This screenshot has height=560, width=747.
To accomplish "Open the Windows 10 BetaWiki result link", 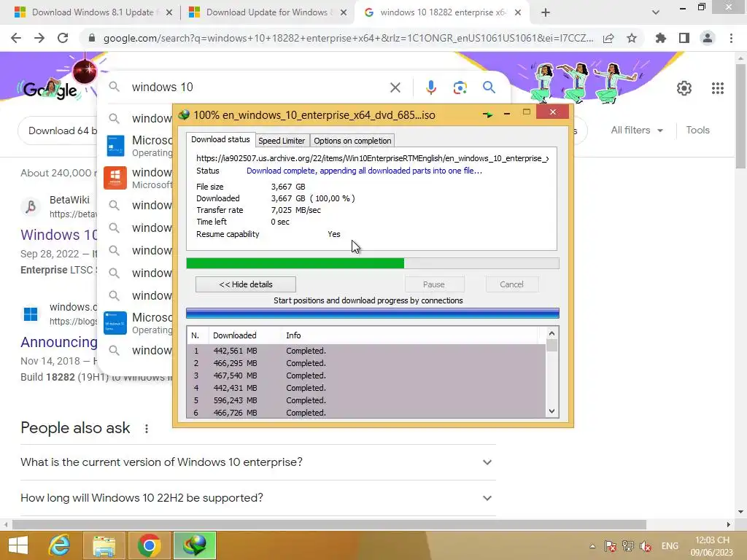I will click(x=59, y=235).
